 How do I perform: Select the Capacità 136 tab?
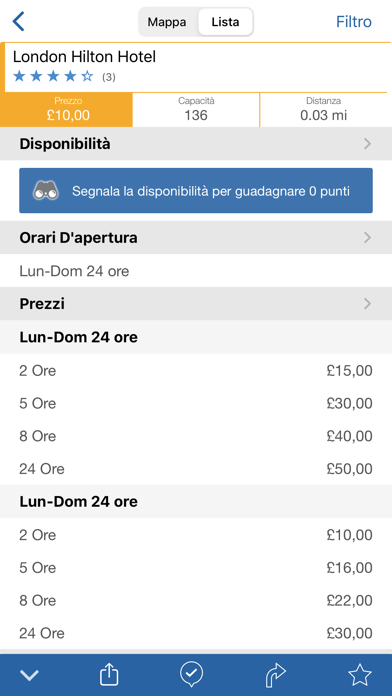coord(196,110)
